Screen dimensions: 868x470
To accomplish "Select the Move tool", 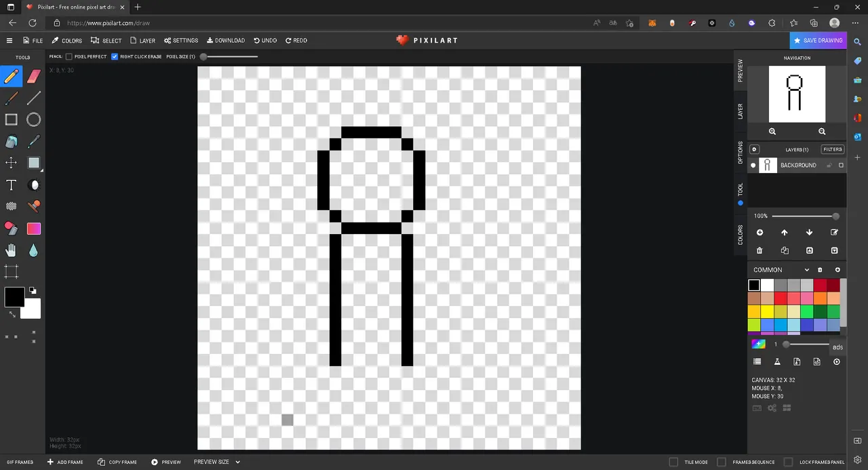I will pos(12,163).
